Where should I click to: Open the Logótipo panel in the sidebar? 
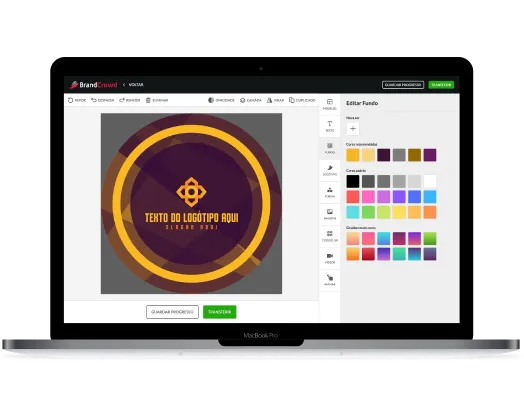tap(330, 170)
